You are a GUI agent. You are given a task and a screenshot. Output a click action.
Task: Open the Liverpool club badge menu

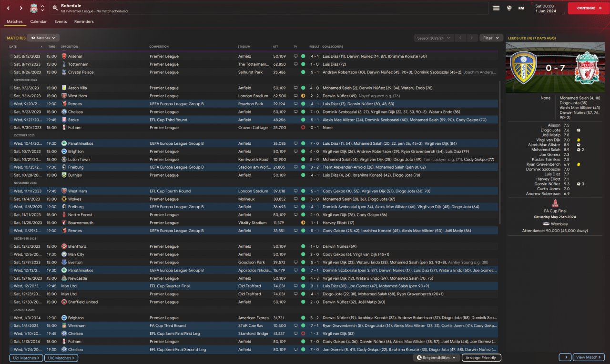pos(34,8)
